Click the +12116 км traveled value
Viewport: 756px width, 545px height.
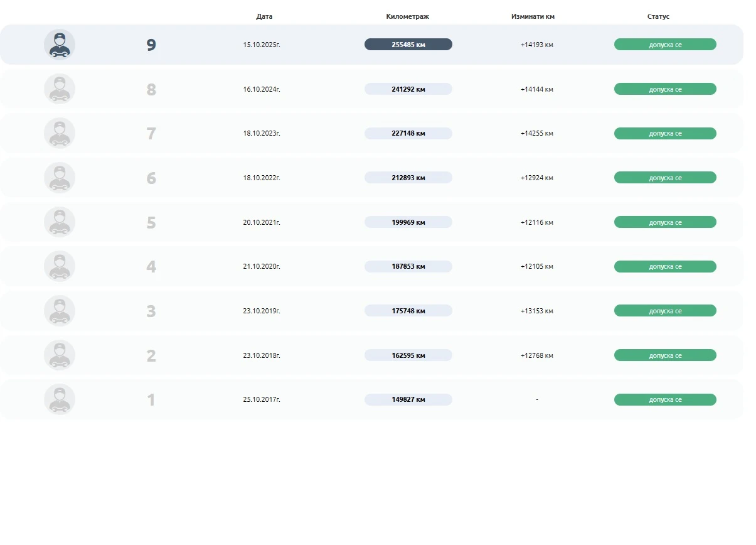point(536,222)
